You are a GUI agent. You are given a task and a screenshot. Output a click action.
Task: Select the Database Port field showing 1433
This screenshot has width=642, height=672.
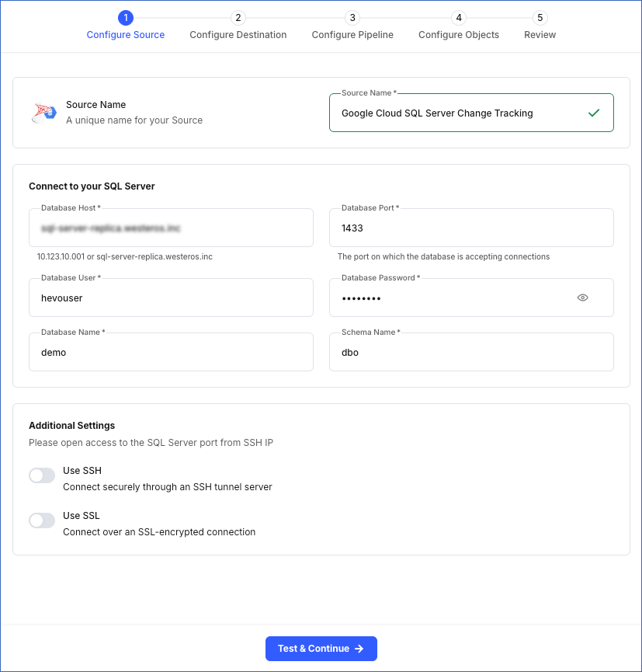coord(471,228)
